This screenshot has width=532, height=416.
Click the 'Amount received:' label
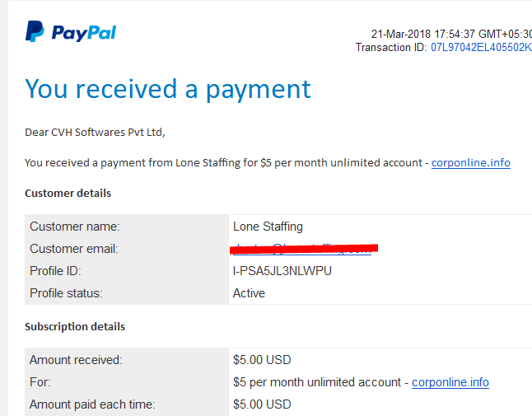(76, 360)
